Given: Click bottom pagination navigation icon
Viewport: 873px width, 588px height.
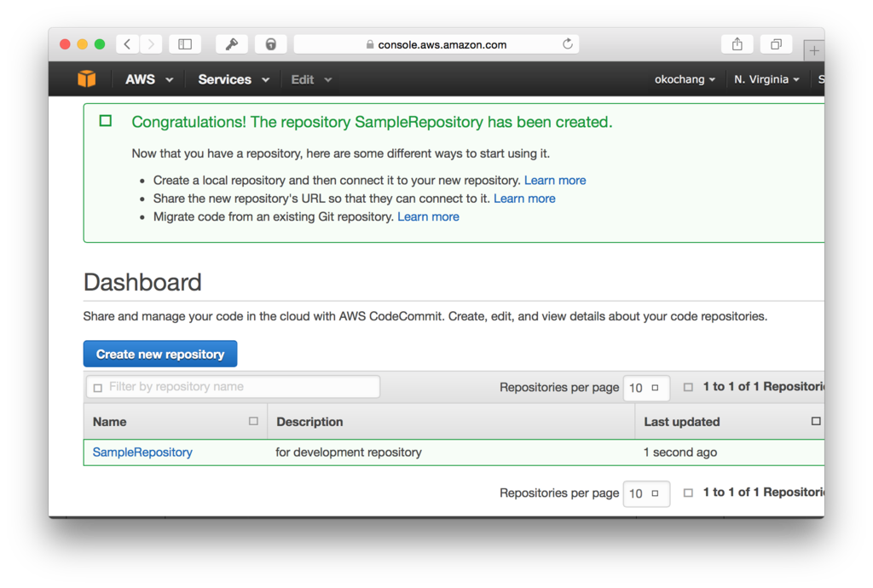Looking at the screenshot, I should [688, 493].
